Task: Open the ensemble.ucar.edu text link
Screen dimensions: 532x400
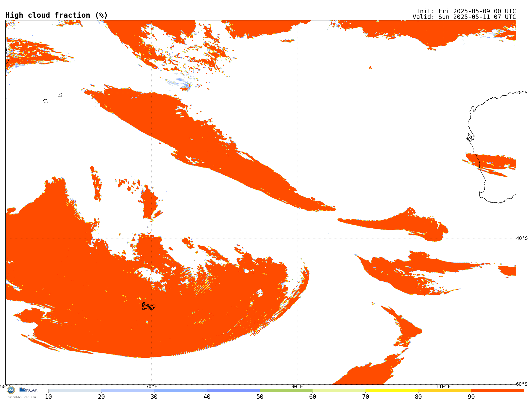Action: (22, 397)
